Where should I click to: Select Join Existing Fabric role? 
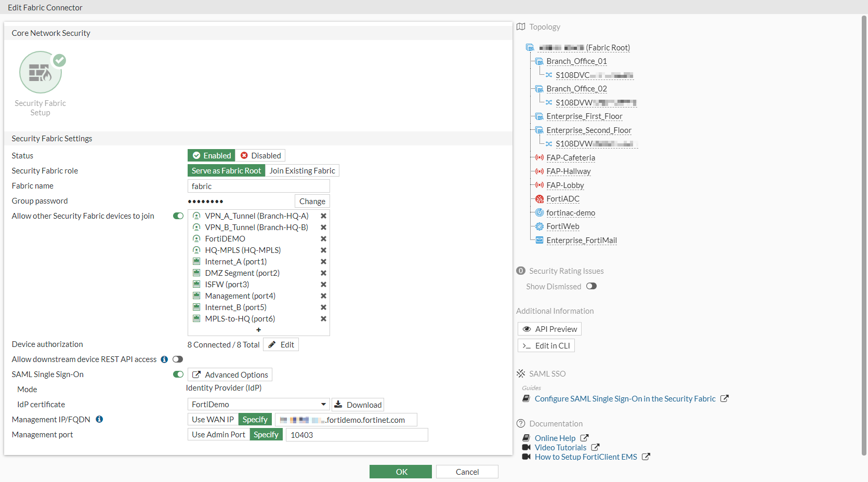coord(302,170)
